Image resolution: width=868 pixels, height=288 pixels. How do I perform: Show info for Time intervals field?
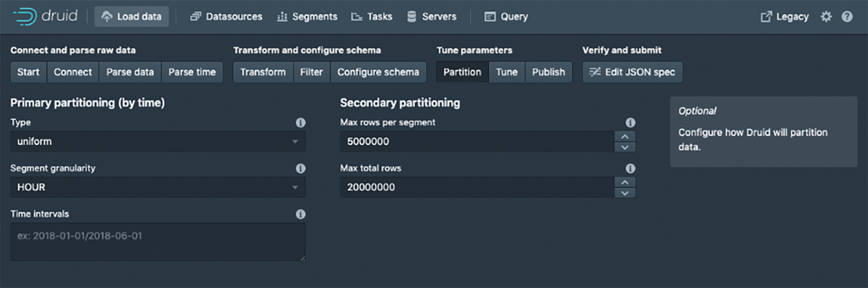(x=301, y=214)
